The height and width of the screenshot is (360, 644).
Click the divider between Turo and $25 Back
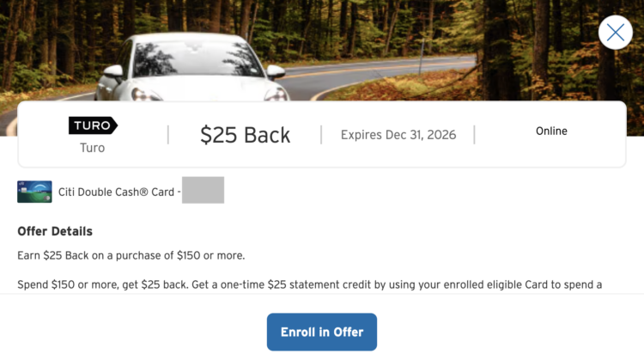coord(168,135)
